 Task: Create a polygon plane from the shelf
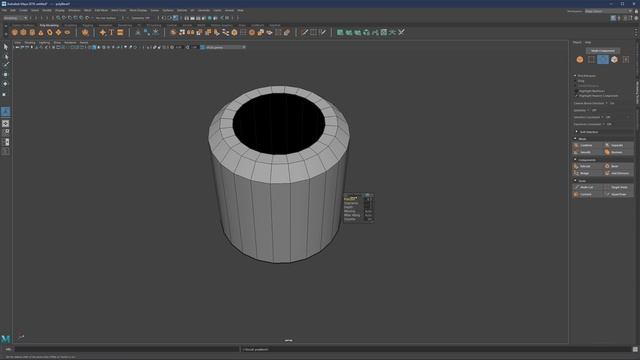tap(58, 32)
